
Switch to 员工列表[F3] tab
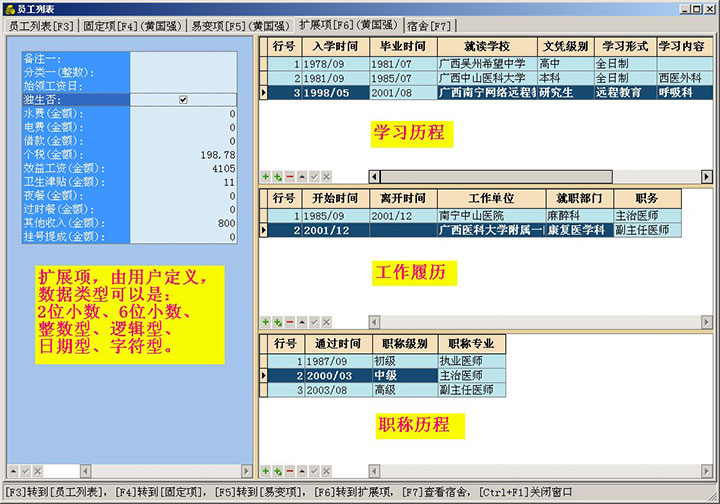point(40,24)
